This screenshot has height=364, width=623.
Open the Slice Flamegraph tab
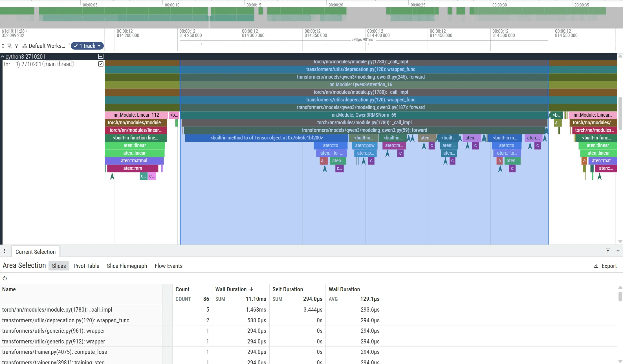coord(127,266)
